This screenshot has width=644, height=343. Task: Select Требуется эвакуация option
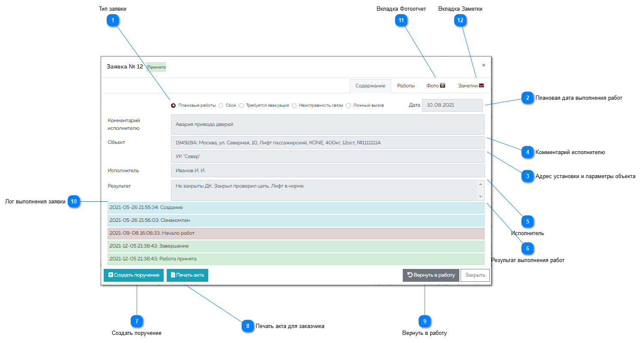241,105
